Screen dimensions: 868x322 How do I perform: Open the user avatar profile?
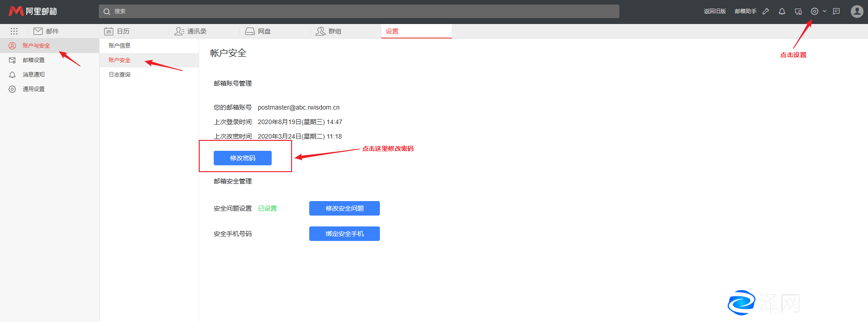pos(857,11)
